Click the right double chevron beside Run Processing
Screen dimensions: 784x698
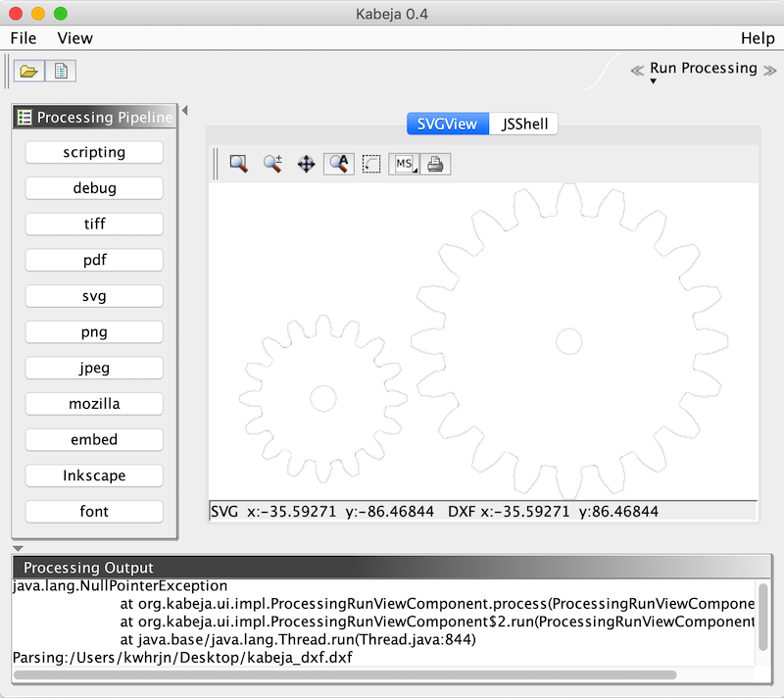pos(770,71)
